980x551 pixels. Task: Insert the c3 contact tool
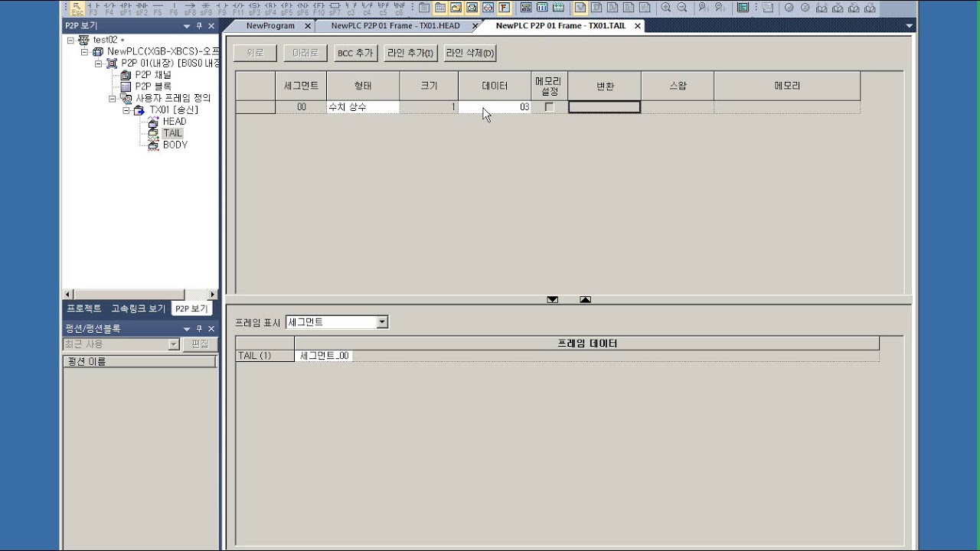[x=351, y=8]
